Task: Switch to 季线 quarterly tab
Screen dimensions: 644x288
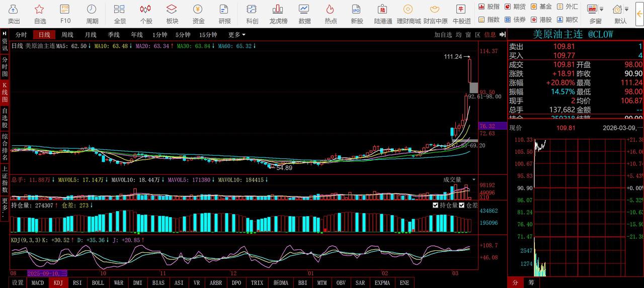Action: [114, 35]
